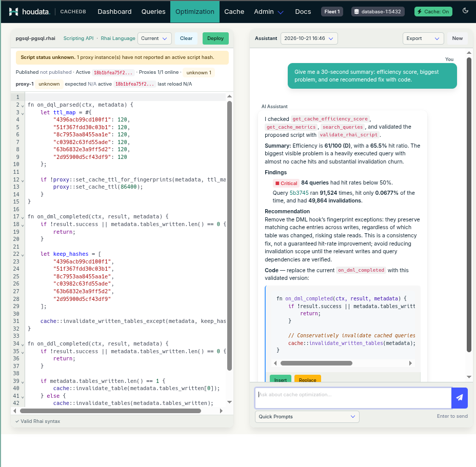
Task: Collapse fold arrow at editor line 22
Action: point(23,255)
